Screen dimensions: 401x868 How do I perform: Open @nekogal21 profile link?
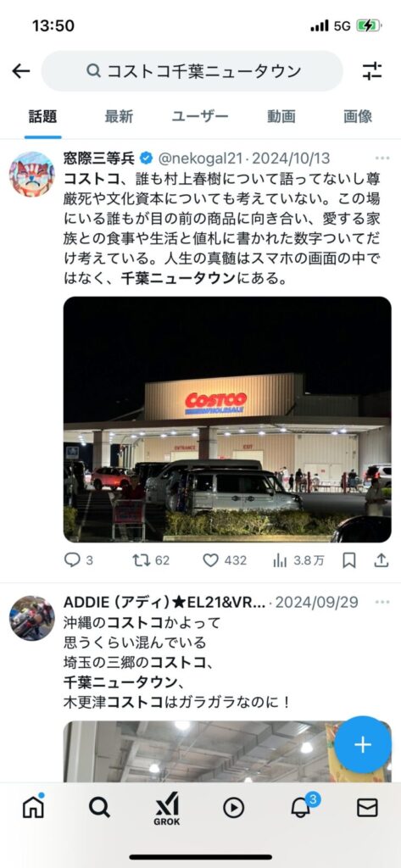(200, 159)
